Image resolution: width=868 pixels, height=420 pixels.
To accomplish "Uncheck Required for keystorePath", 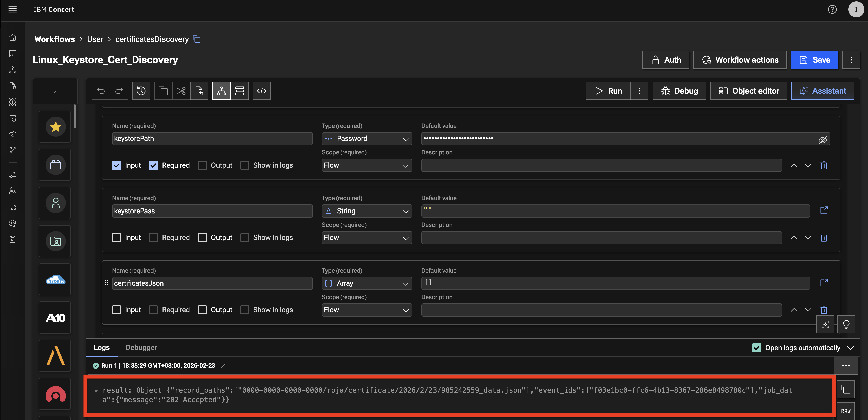I will point(153,165).
